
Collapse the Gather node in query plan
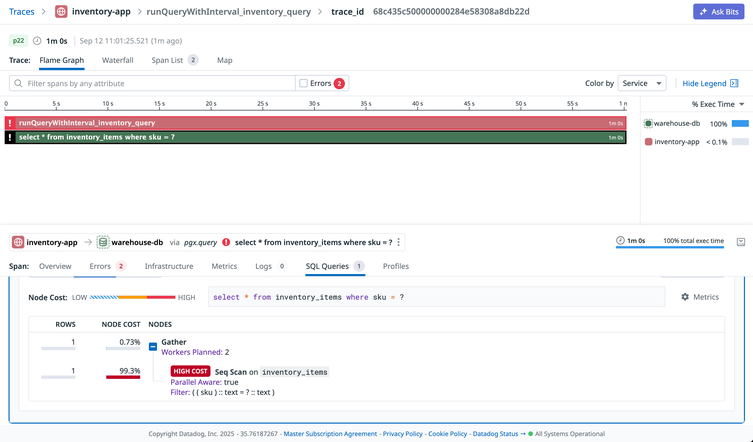click(153, 346)
